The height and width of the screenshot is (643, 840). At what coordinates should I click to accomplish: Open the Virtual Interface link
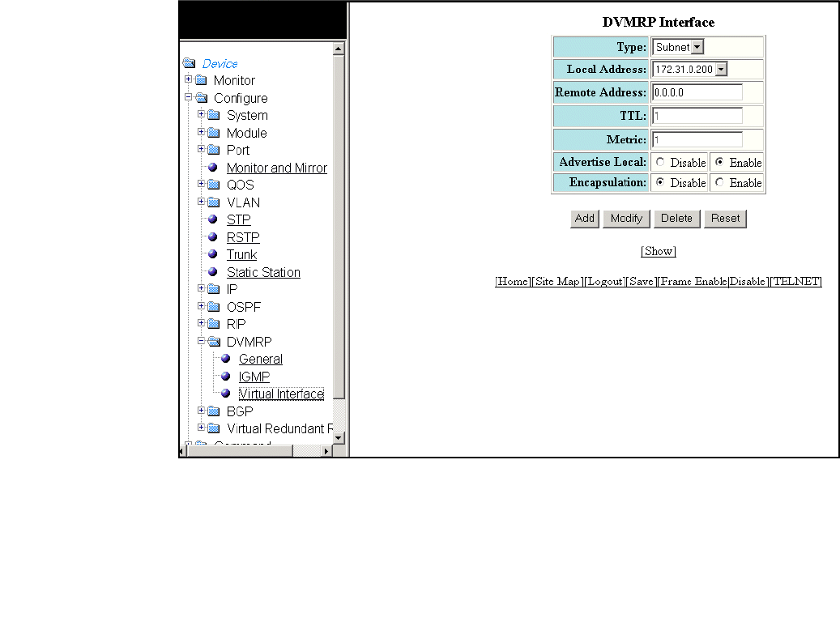pyautogui.click(x=281, y=394)
